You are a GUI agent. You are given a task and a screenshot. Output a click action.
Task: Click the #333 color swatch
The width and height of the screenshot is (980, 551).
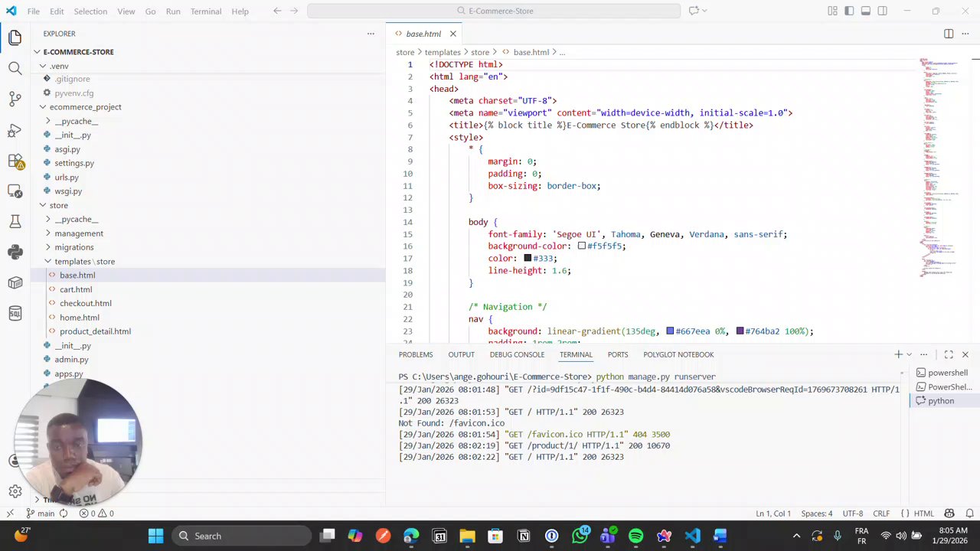[x=528, y=259]
